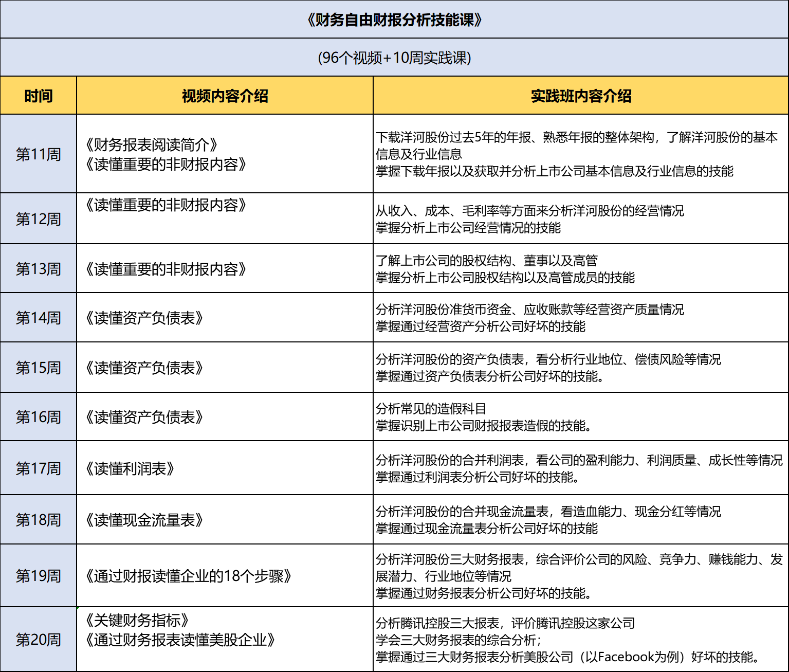The width and height of the screenshot is (789, 672).
Task: Select the 《读懂现金流量表》 video cell
Action: (x=144, y=520)
